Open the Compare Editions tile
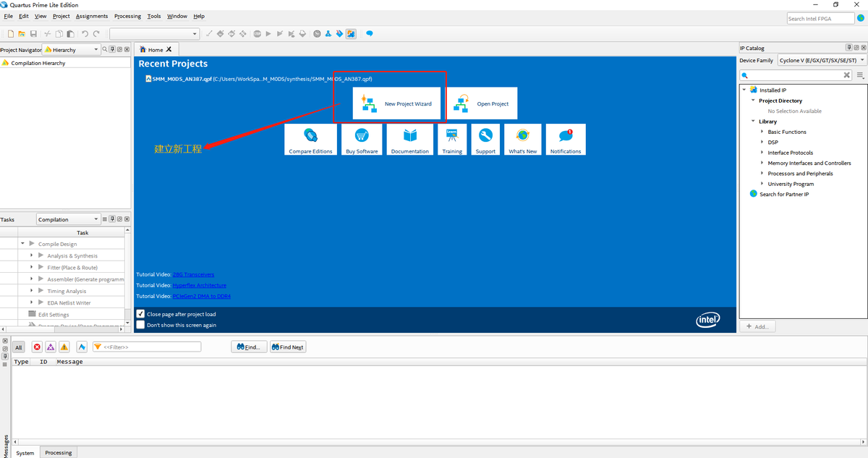The image size is (868, 458). pos(310,140)
